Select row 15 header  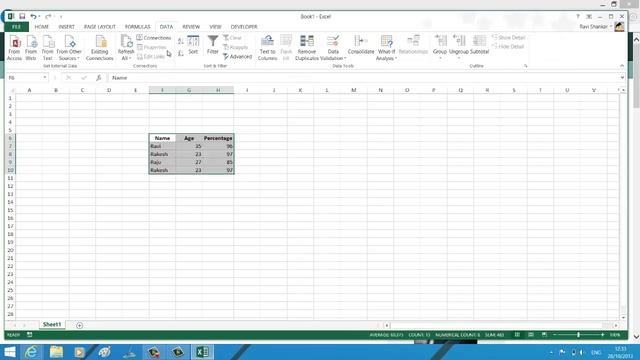tap(10, 210)
